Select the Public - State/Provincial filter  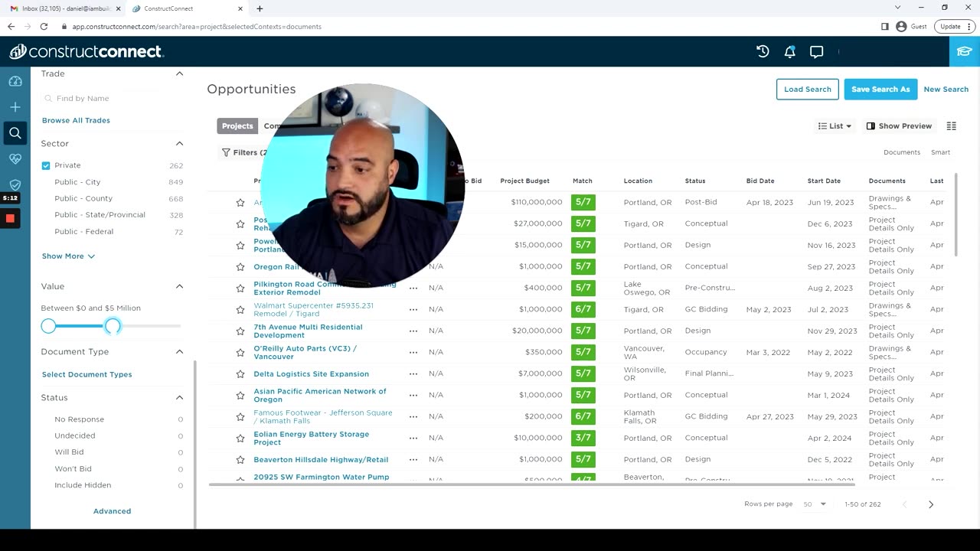100,215
